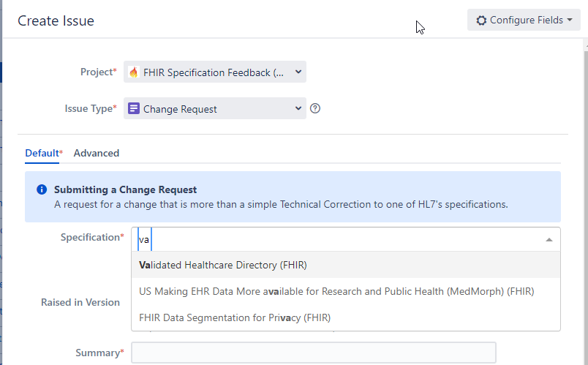Open the Configure Fields menu
This screenshot has height=365, width=588.
(524, 20)
